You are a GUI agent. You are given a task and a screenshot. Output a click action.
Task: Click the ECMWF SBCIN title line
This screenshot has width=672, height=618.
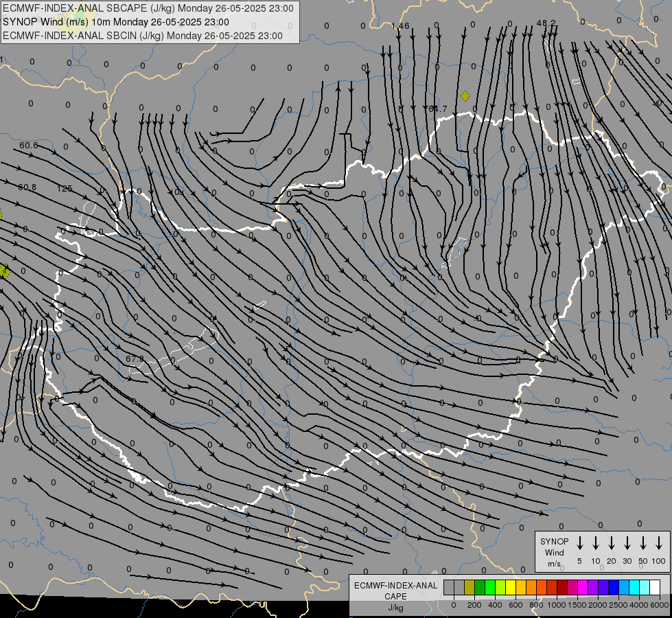pyautogui.click(x=143, y=36)
